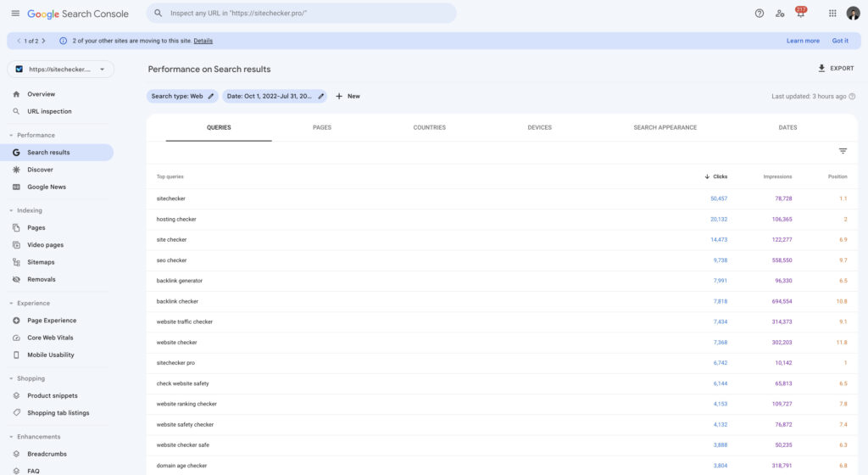Click the Removals crossed-eye icon
Screen dimensions: 868x475
[x=16, y=280]
